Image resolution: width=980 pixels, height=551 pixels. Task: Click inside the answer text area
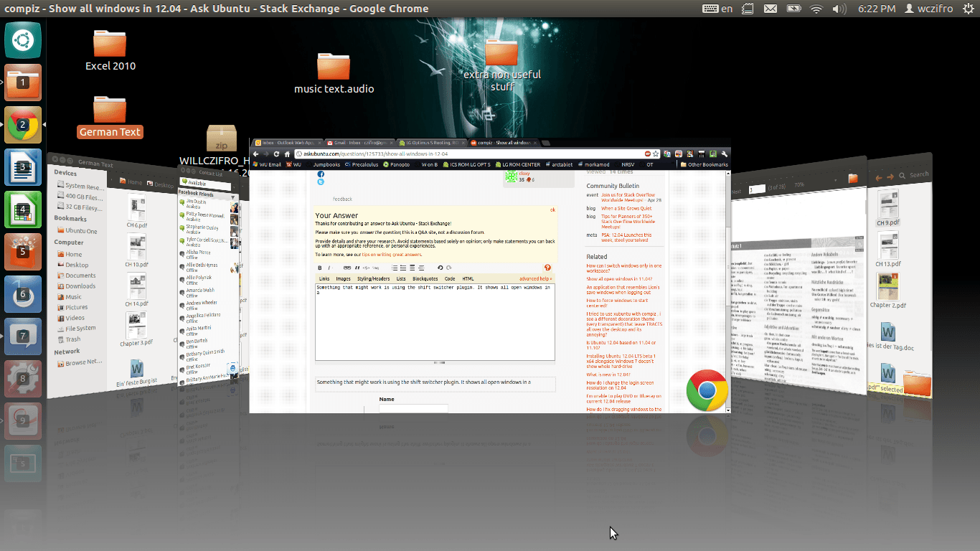pyautogui.click(x=435, y=322)
